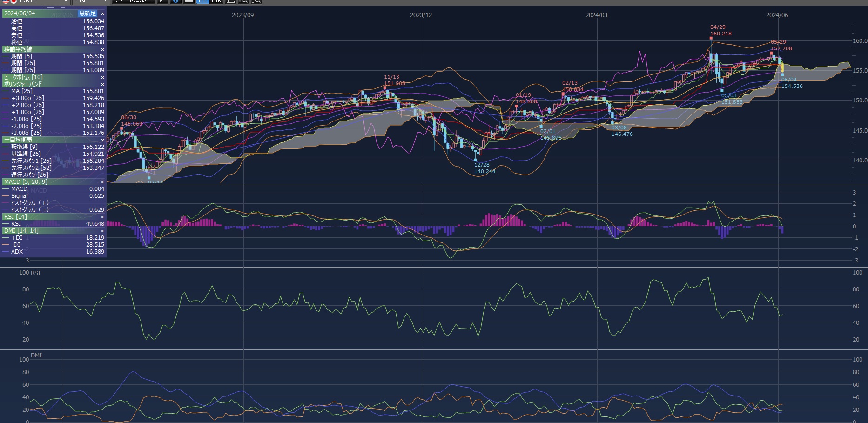
Task: Click the pencil drawing tool icon
Action: (x=162, y=1)
